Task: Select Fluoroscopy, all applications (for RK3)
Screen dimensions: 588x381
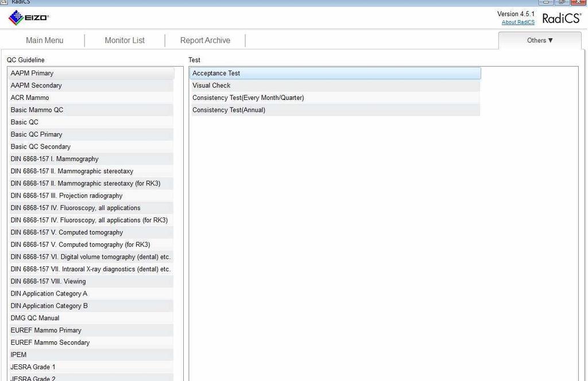Action: coord(91,220)
